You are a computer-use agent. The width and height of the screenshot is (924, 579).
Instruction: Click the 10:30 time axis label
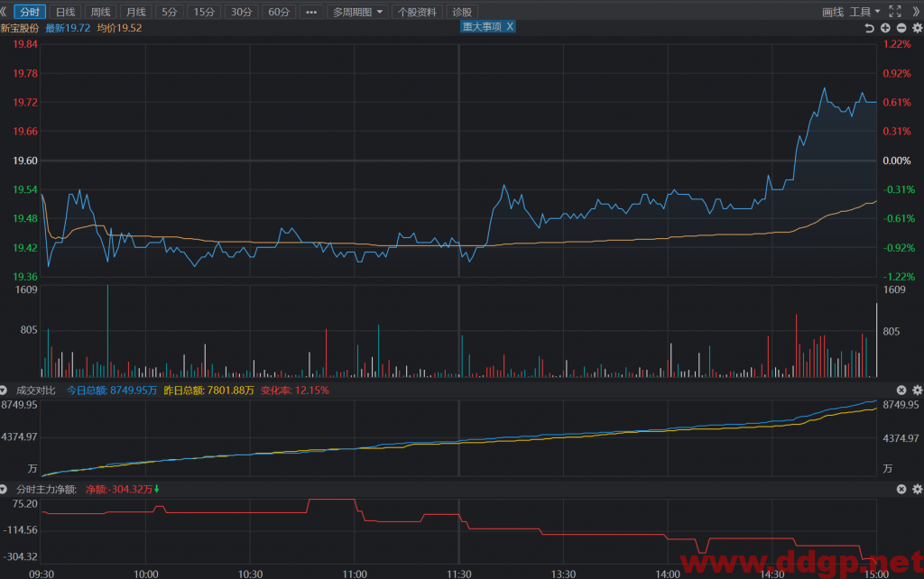(x=250, y=574)
